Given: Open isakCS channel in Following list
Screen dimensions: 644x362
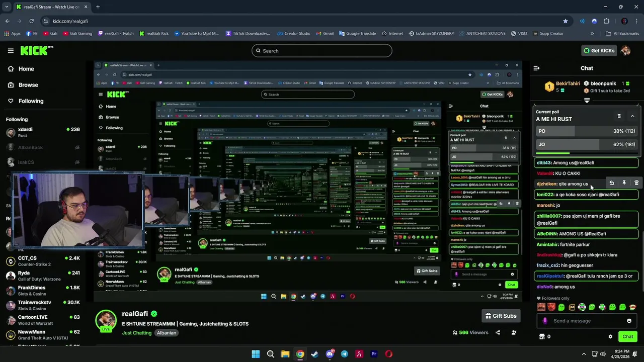Looking at the screenshot, I should point(43,162).
